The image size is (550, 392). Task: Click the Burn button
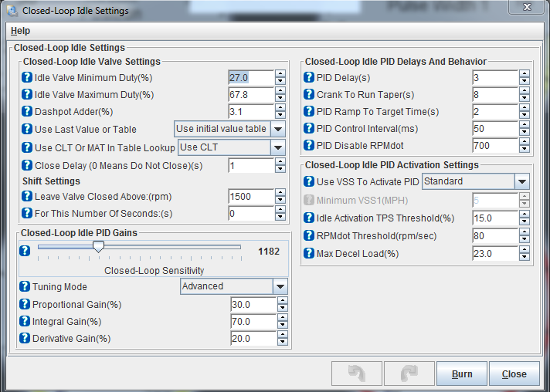pyautogui.click(x=462, y=373)
